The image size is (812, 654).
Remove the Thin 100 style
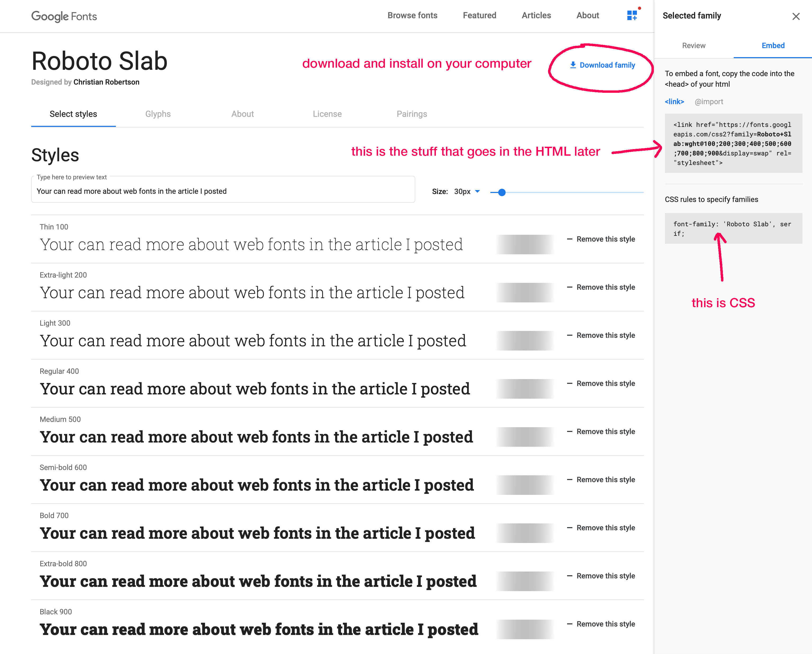(601, 239)
